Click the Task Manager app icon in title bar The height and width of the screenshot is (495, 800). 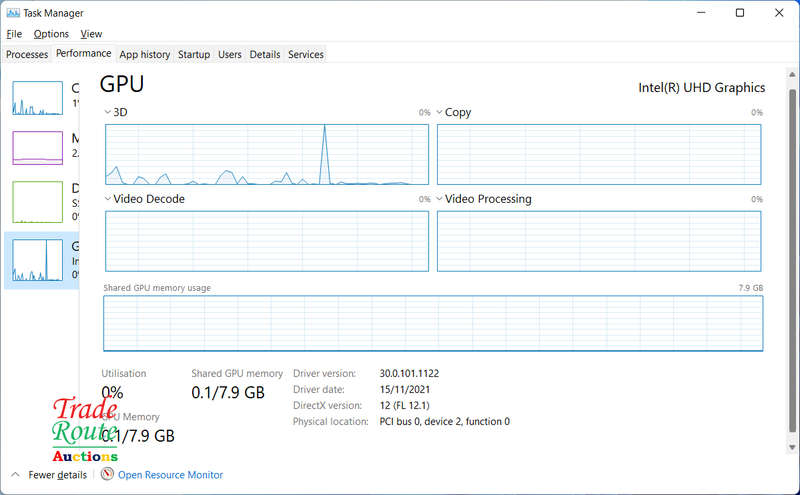point(12,13)
